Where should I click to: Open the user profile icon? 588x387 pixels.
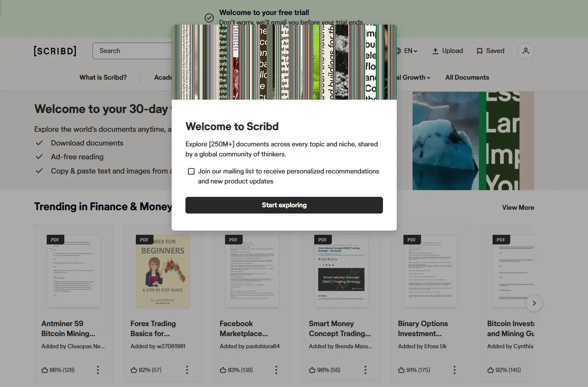(x=526, y=51)
